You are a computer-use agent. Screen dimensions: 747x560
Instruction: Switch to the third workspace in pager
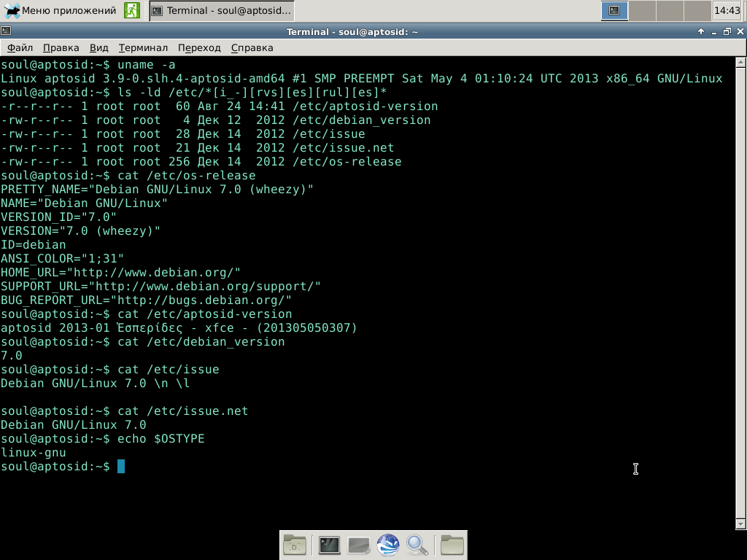tap(670, 10)
